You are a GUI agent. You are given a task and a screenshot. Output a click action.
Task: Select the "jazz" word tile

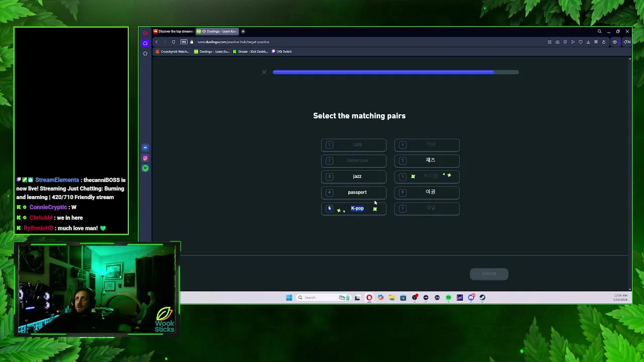click(354, 176)
